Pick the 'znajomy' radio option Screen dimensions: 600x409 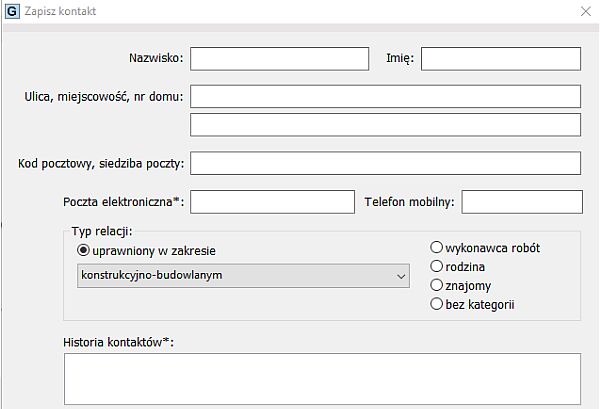[x=437, y=285]
